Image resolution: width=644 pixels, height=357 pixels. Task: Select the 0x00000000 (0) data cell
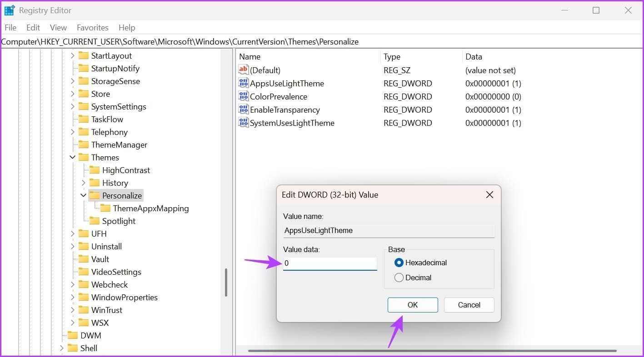click(493, 96)
